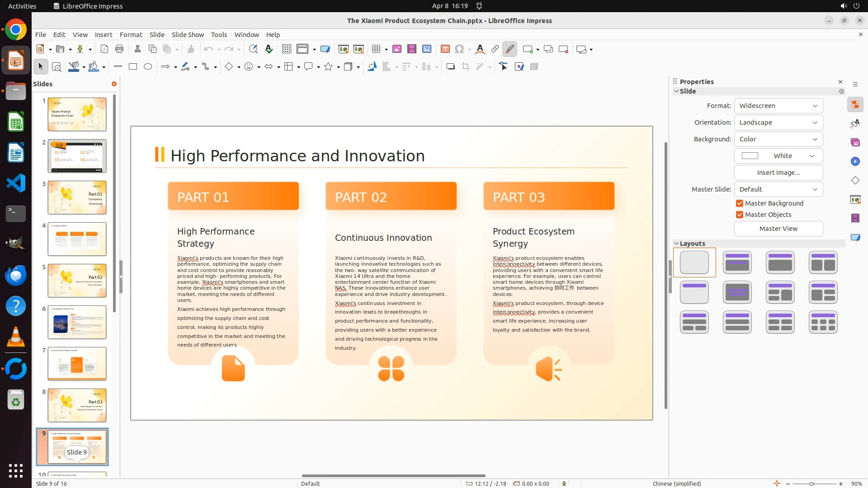The height and width of the screenshot is (488, 868).
Task: Open the Format menu
Action: pos(131,35)
